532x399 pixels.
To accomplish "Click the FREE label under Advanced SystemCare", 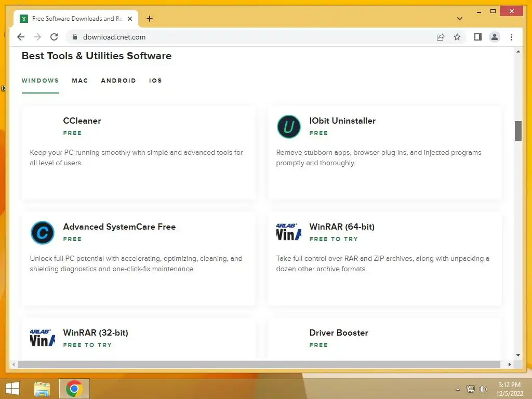I will [72, 239].
